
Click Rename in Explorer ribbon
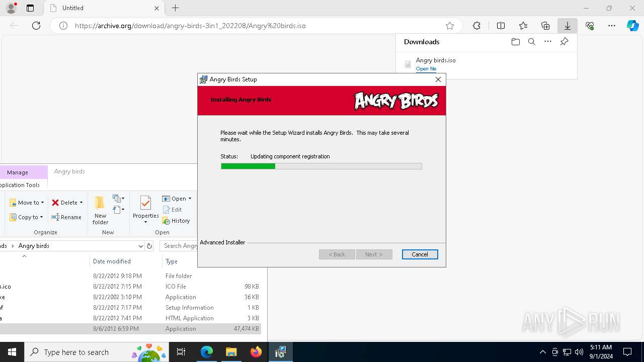pos(66,217)
